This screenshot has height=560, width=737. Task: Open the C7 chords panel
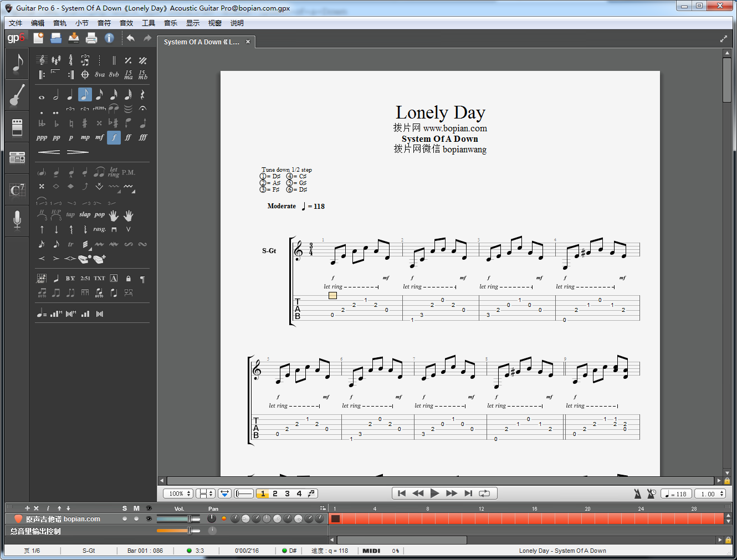[17, 190]
